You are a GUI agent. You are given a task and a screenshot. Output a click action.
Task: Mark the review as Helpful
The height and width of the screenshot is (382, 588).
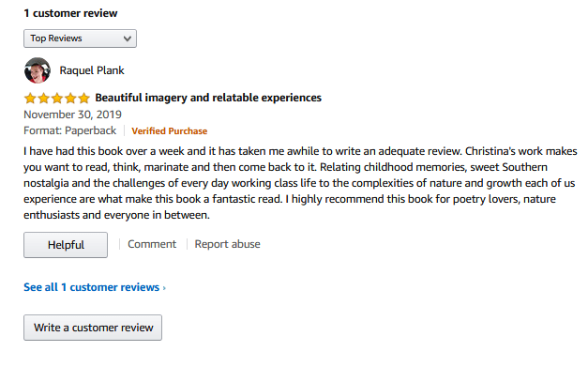coord(66,245)
